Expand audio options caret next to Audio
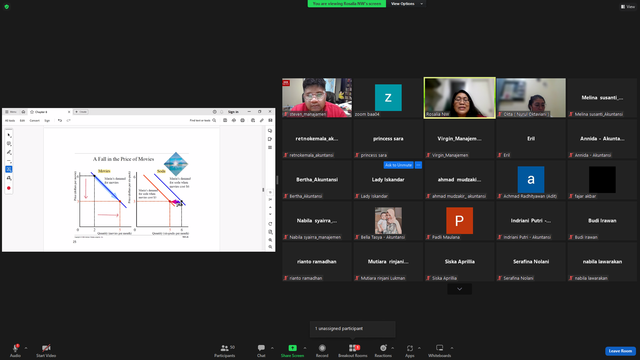This screenshot has width=640, height=360. click(x=26, y=348)
